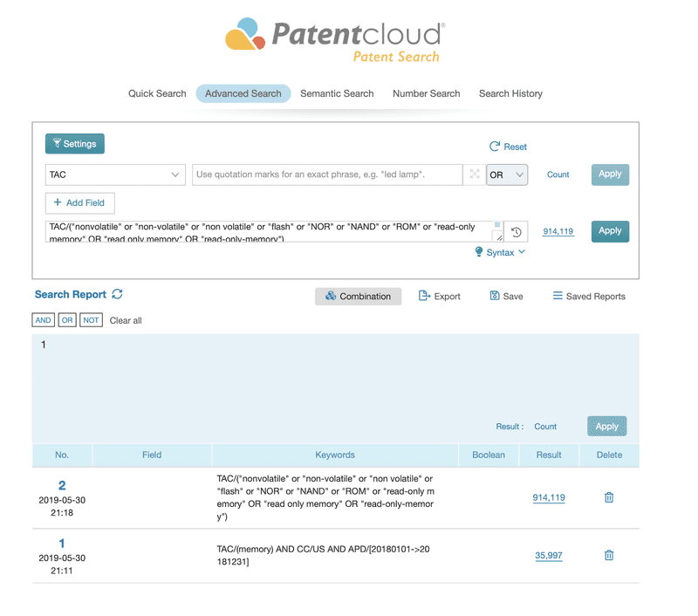The image size is (698, 616).
Task: Click the Reset link
Action: click(508, 147)
